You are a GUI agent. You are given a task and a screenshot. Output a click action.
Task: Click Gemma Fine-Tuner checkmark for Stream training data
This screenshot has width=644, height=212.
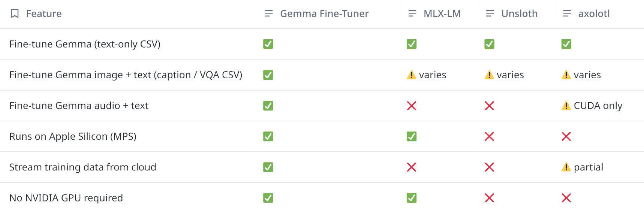click(x=268, y=167)
